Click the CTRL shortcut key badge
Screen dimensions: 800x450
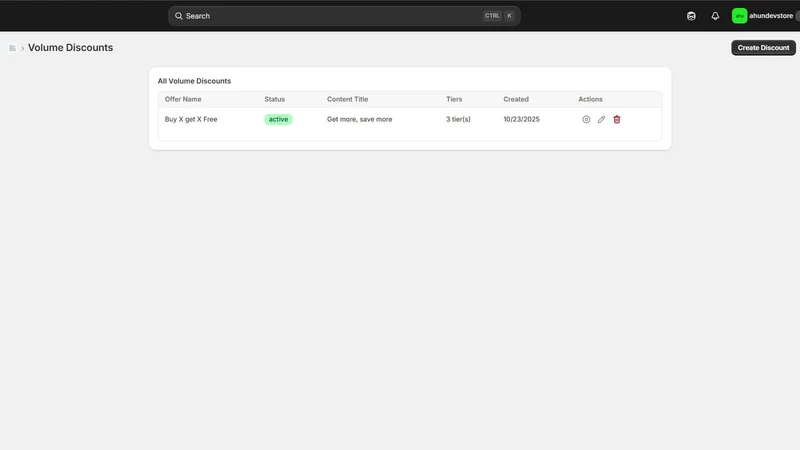[492, 16]
